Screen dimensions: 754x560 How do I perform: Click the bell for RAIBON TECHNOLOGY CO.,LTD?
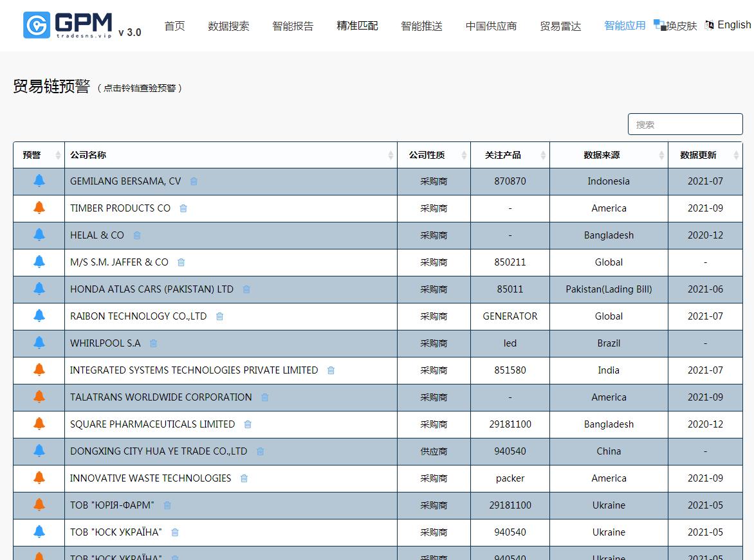tap(39, 315)
